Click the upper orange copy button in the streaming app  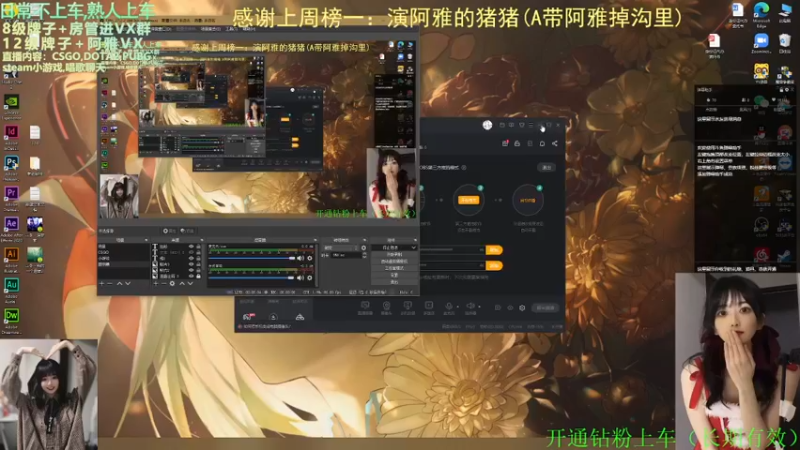click(494, 250)
